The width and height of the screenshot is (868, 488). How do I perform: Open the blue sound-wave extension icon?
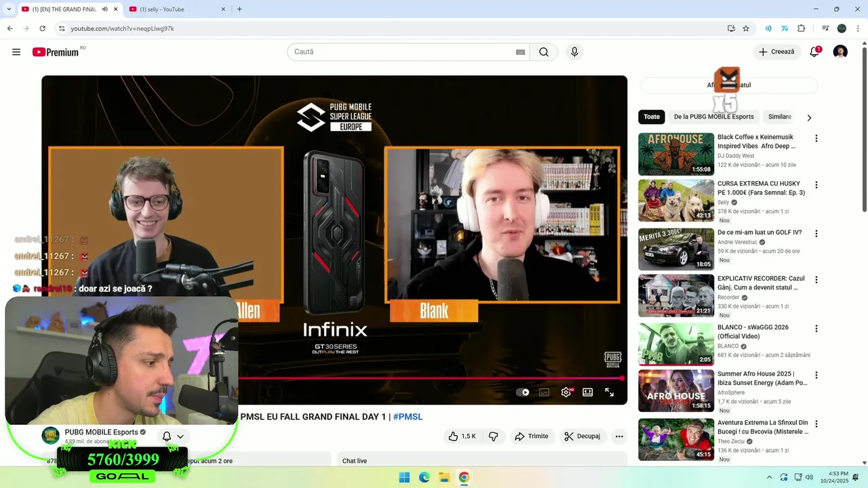(x=768, y=28)
